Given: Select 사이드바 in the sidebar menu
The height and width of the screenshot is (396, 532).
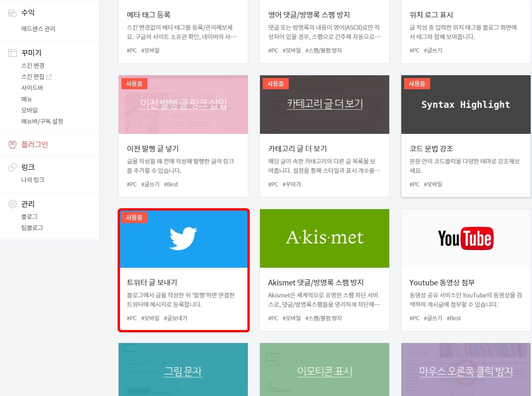Looking at the screenshot, I should pyautogui.click(x=32, y=88).
